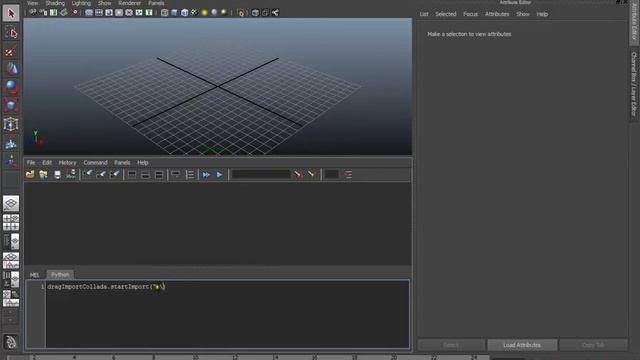Click go-to-line number field
640x360 pixels.
coord(331,175)
